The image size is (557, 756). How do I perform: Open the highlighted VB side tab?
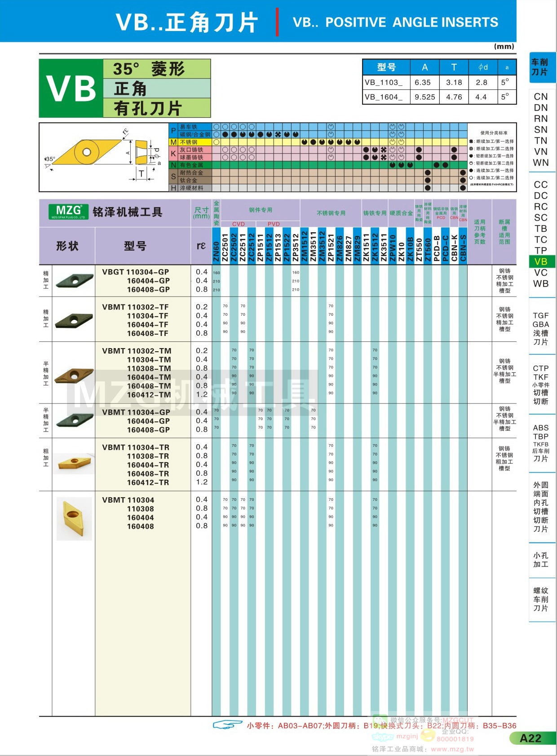click(x=541, y=261)
